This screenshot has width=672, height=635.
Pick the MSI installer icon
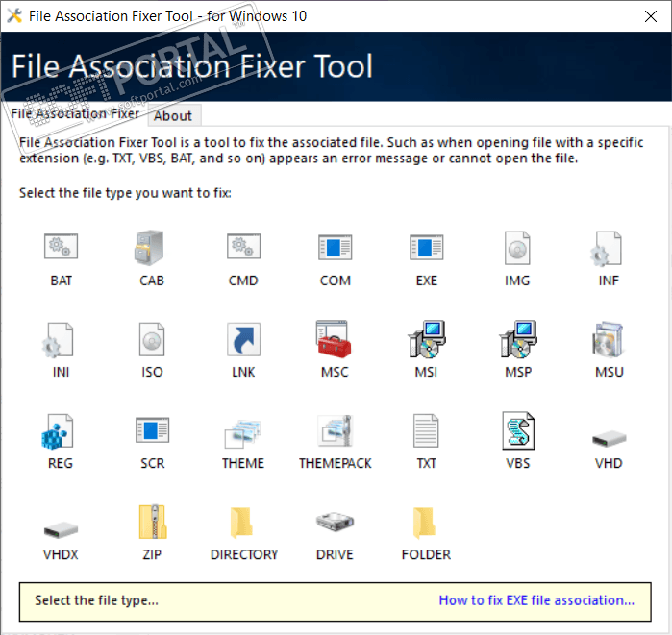[427, 339]
